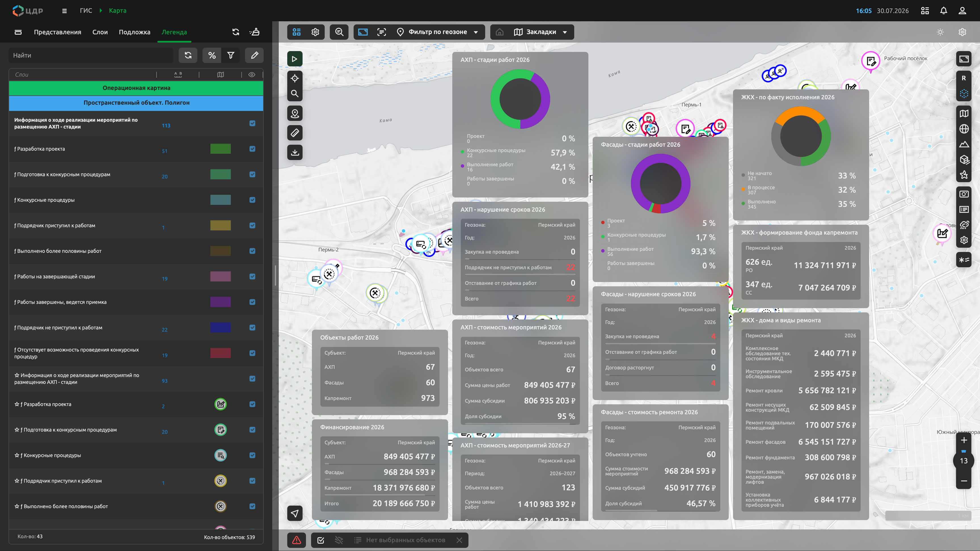Click the warning triangle icon in status bar
Viewport: 980px width, 551px height.
[x=296, y=540]
